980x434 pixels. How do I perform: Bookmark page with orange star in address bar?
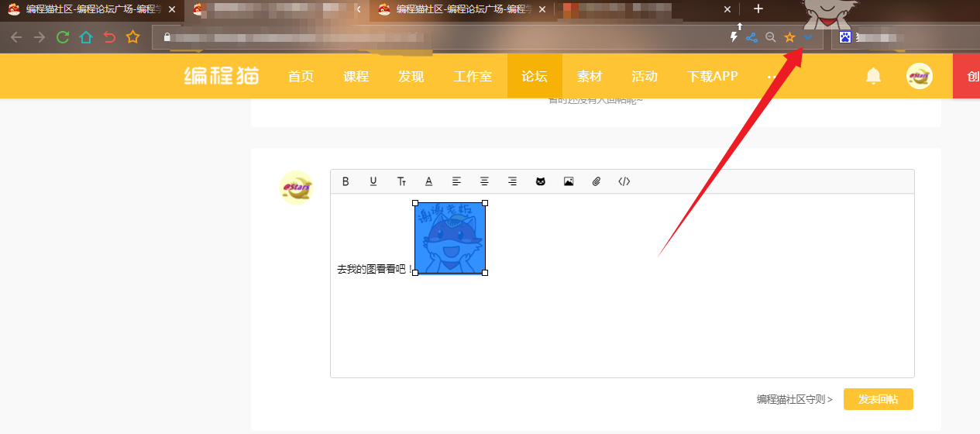[789, 37]
